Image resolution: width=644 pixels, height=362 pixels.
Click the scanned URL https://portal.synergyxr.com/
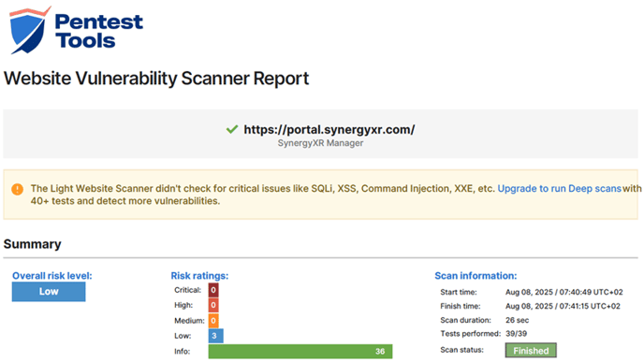click(x=329, y=129)
